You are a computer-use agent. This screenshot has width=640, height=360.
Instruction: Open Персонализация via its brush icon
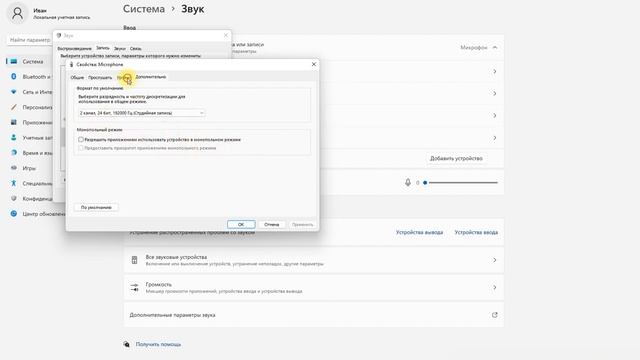[x=13, y=107]
